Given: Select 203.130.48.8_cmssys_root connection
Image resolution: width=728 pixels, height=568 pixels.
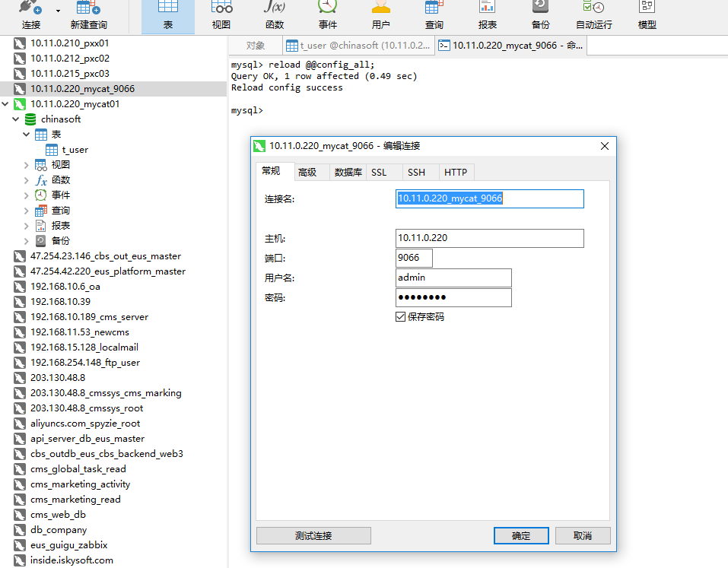Looking at the screenshot, I should tap(87, 408).
